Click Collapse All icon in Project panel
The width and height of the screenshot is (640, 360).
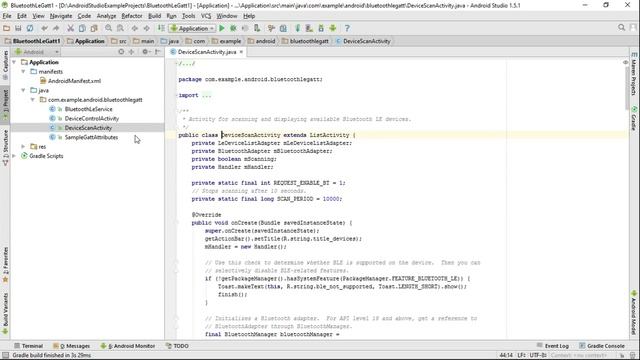pyautogui.click(x=131, y=52)
